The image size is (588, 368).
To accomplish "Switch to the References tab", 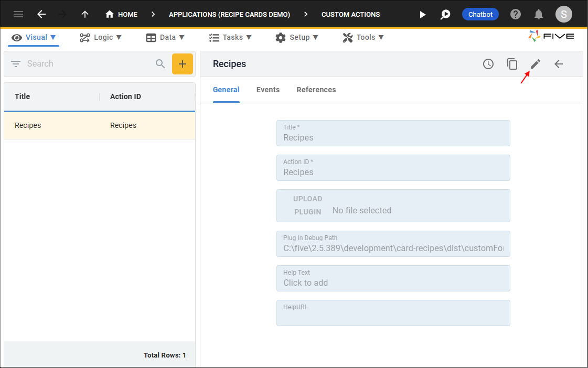I will (316, 90).
